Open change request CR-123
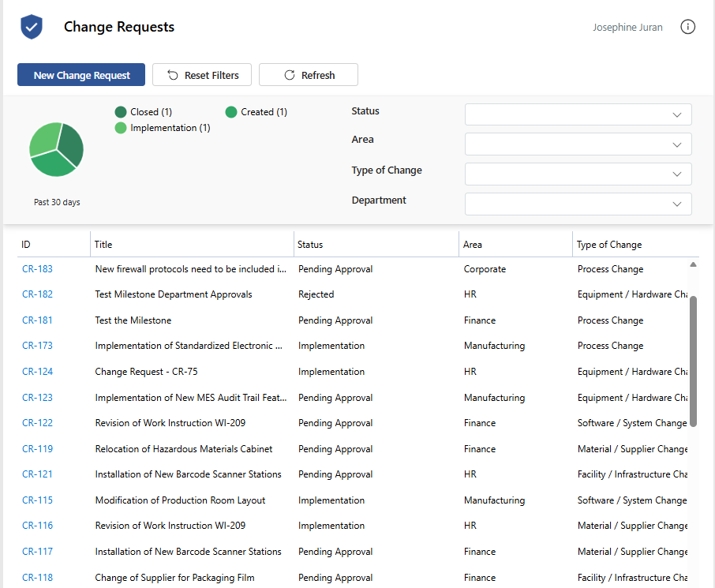Viewport: 715px width, 588px height. coord(37,398)
